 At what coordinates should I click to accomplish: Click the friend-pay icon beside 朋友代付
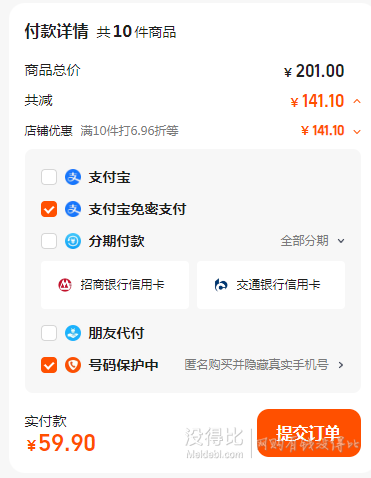(73, 333)
